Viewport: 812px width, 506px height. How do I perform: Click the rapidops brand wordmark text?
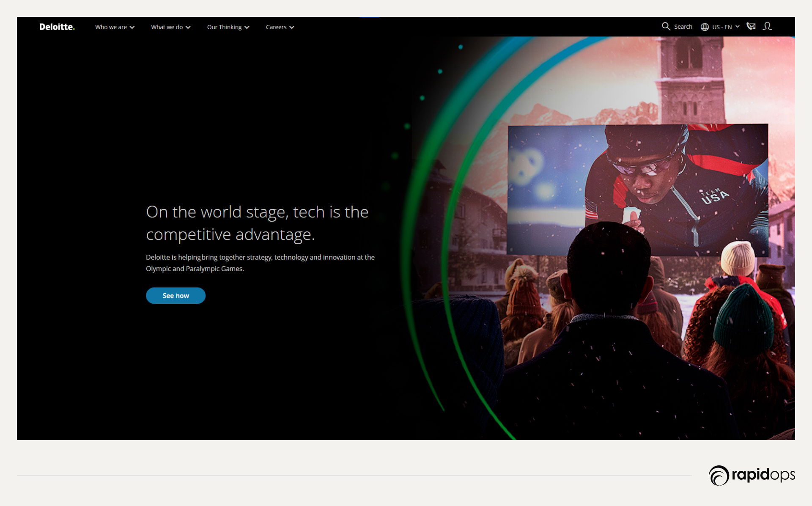coord(763,475)
